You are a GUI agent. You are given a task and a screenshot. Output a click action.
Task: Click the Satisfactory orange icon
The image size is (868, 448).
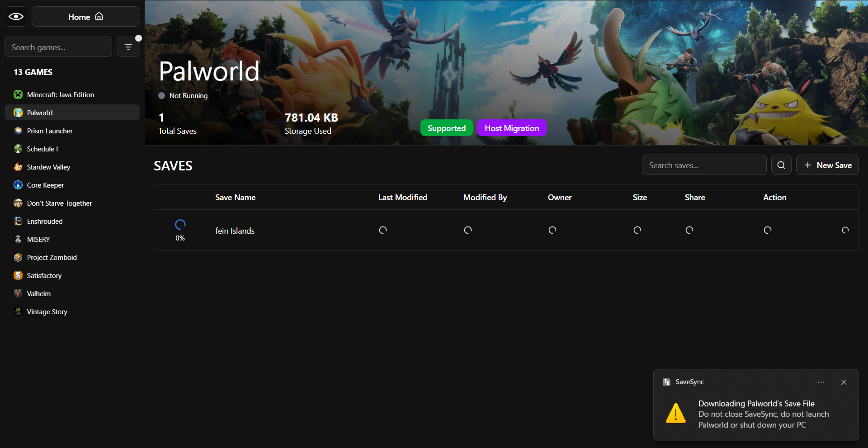(x=18, y=275)
